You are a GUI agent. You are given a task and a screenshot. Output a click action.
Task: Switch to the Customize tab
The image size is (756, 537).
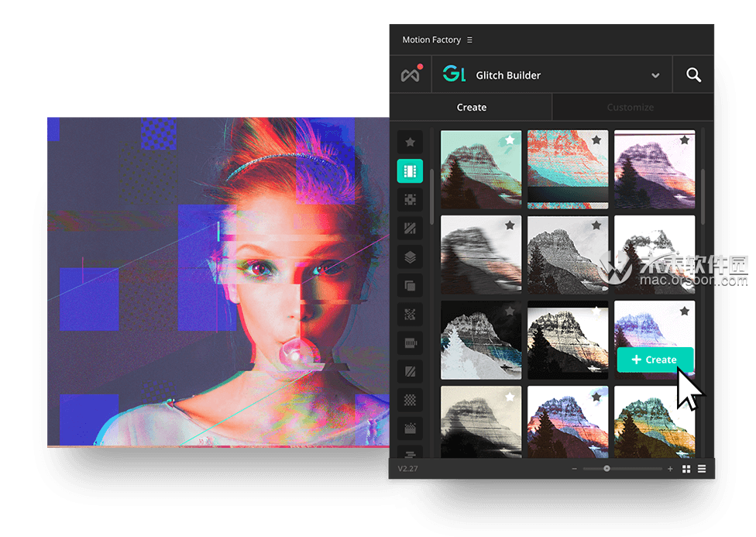pos(630,108)
